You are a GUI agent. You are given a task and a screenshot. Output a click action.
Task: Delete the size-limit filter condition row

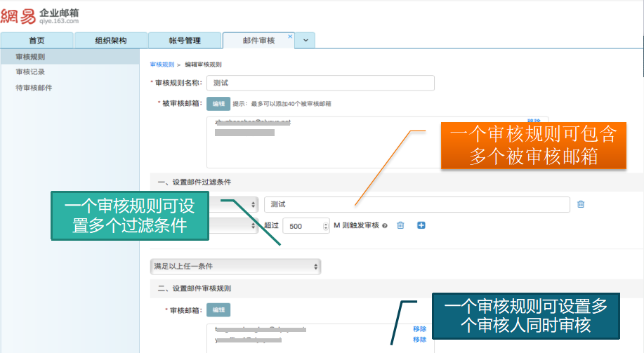point(400,225)
